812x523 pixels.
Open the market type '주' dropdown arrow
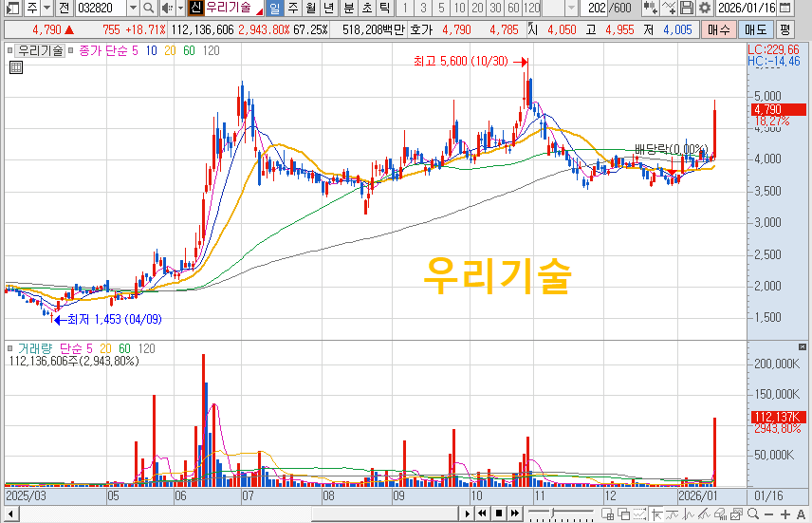point(47,8)
